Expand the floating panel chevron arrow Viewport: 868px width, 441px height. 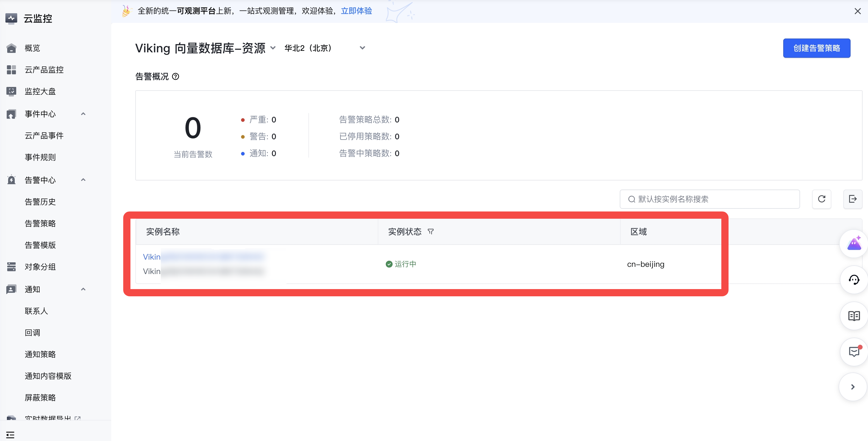[852, 387]
